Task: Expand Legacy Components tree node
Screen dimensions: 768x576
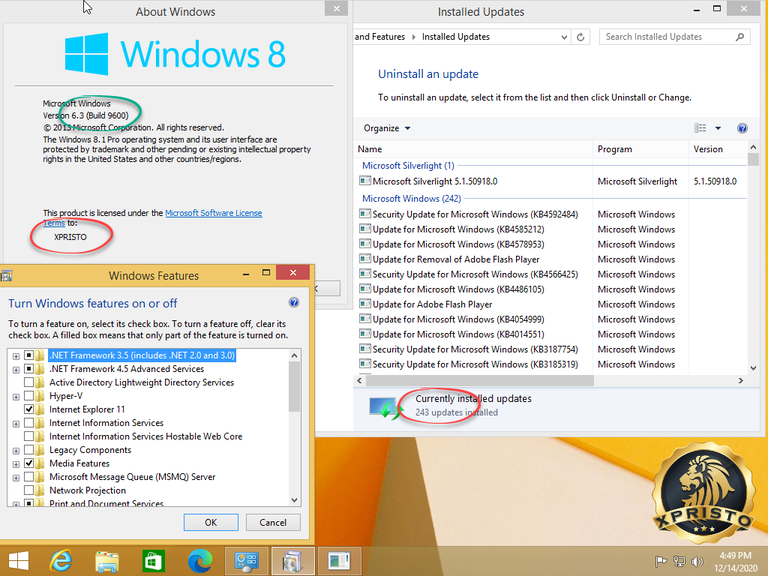Action: 16,451
